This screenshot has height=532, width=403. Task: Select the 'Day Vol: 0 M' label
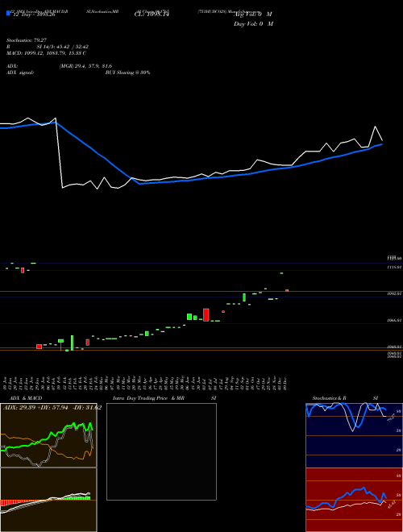[253, 24]
